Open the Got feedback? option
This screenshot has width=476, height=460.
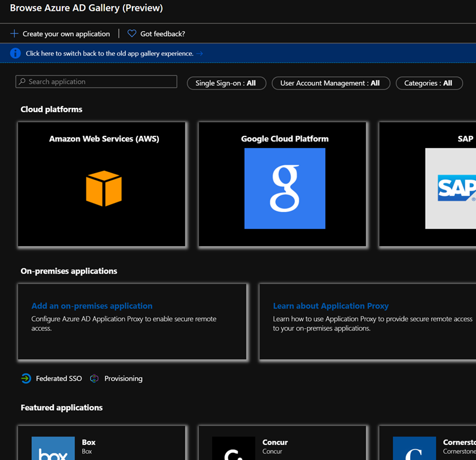coord(162,34)
